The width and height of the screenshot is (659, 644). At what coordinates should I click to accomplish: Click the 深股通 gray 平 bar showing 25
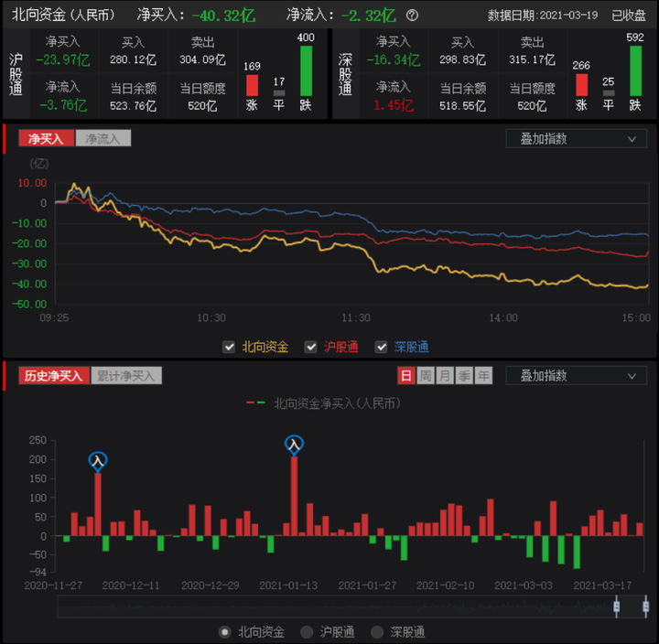pos(609,93)
